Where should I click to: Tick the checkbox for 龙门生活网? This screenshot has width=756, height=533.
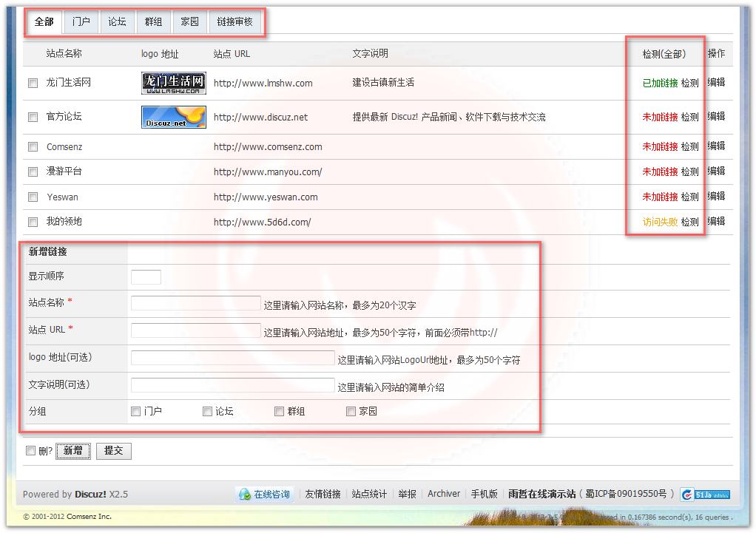33,83
